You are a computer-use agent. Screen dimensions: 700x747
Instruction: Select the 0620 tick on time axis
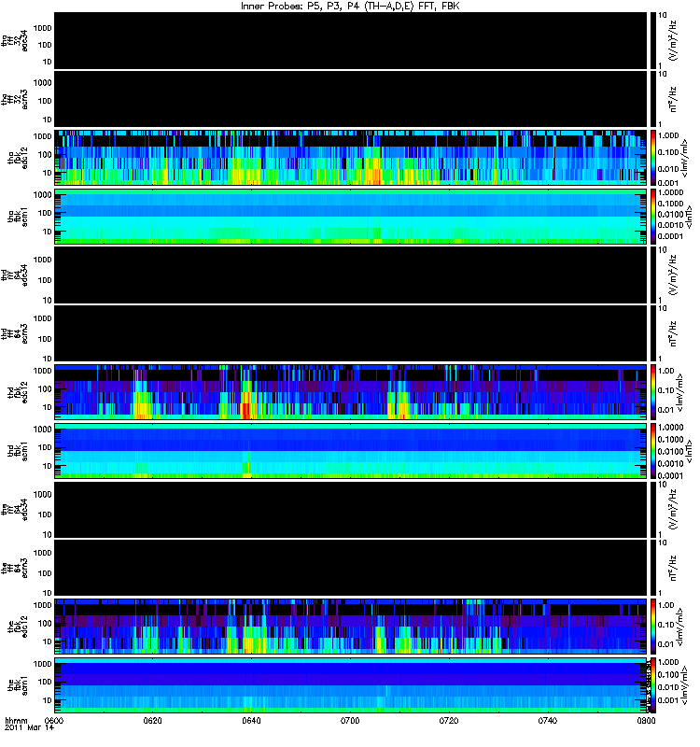coord(153,720)
